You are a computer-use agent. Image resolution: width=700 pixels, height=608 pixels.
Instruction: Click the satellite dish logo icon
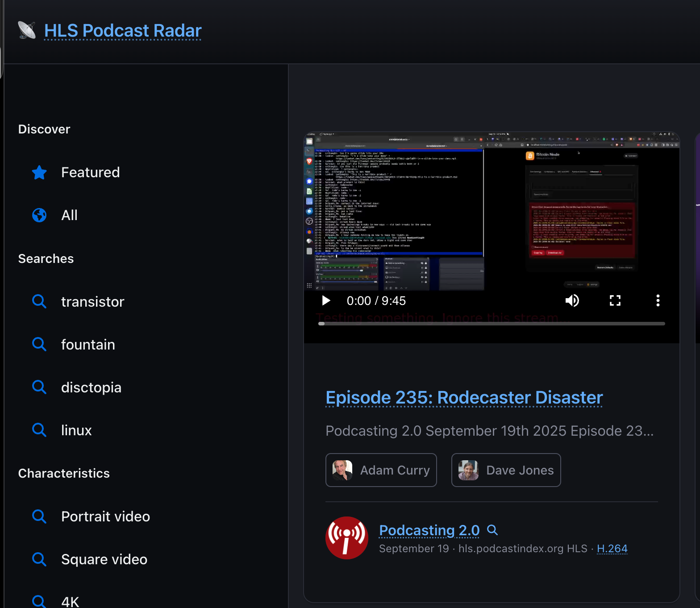pos(27,30)
